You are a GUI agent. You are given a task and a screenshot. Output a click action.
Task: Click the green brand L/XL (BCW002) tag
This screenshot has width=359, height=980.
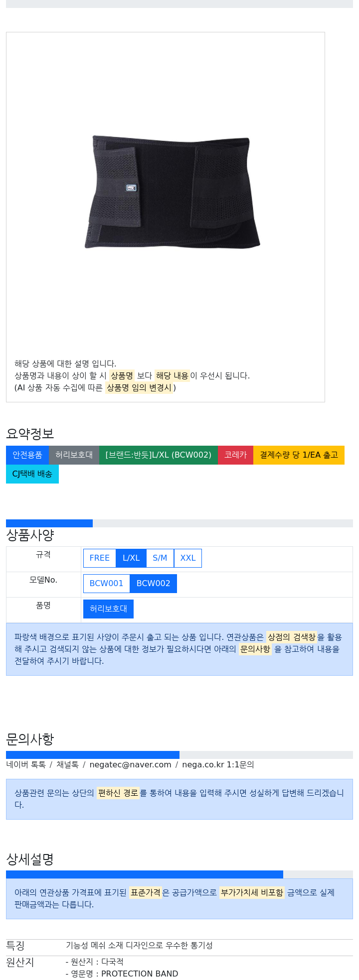coord(159,455)
